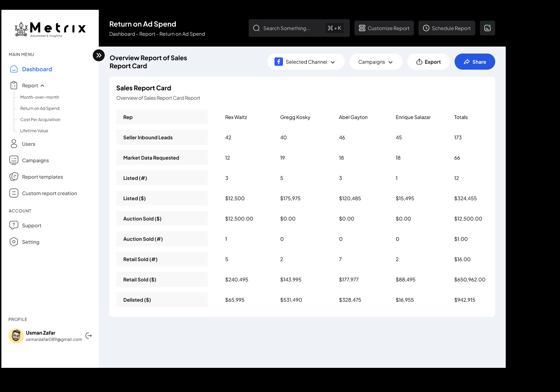The width and height of the screenshot is (560, 392).
Task: Click the Schedule Report button
Action: (447, 28)
